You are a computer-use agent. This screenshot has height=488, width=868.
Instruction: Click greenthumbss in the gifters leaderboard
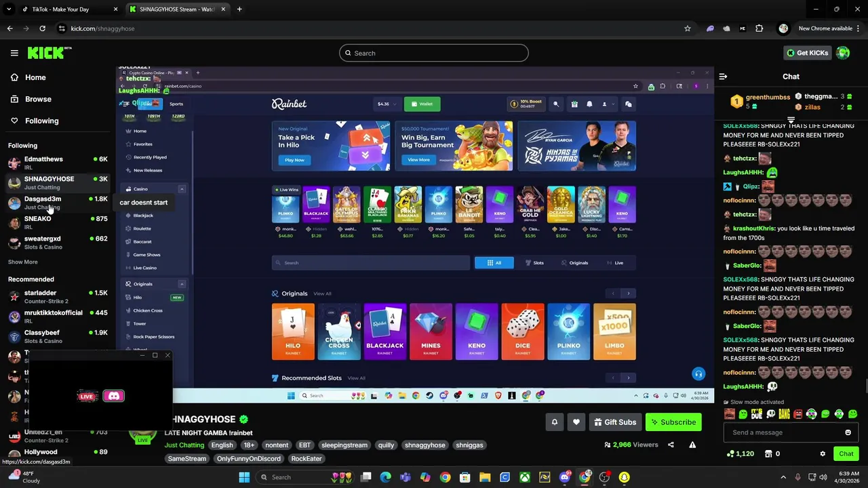click(x=768, y=98)
